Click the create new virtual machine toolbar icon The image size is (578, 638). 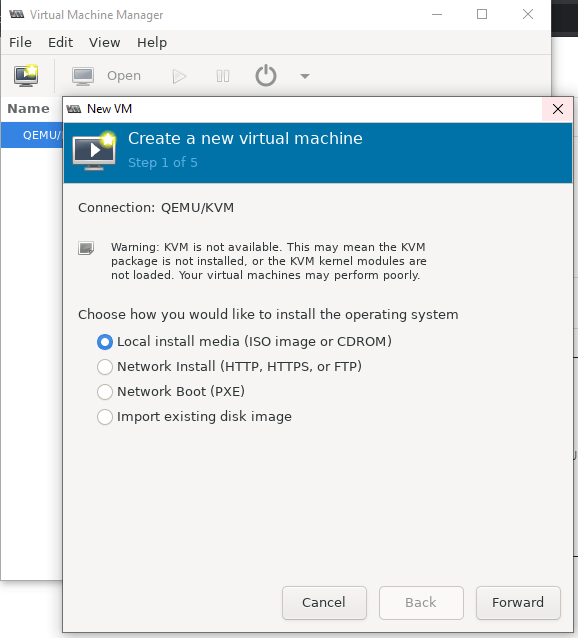(x=26, y=76)
